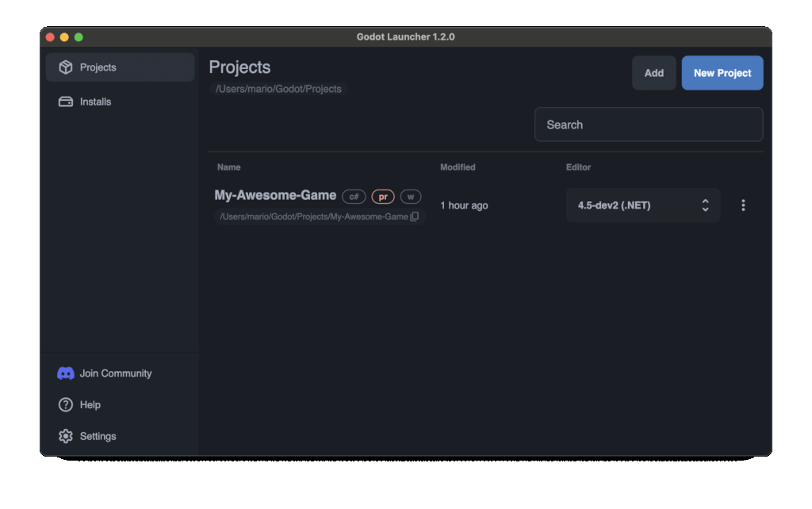Open the three-dot menu for My-Awesome-Game
The height and width of the screenshot is (509, 812).
coord(743,205)
